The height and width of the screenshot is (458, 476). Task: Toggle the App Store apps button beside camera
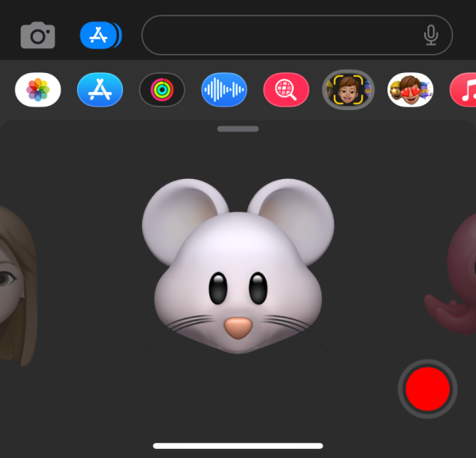tap(101, 35)
